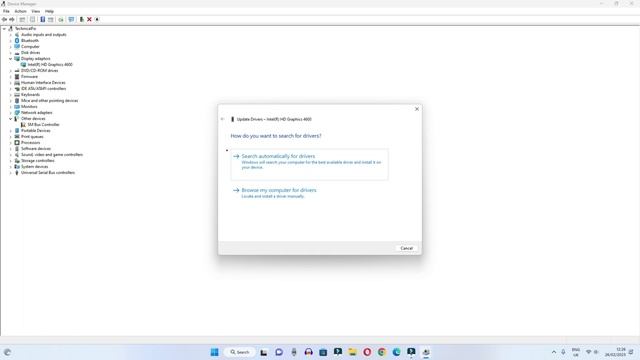Click the blue Help icon in the toolbar
The image size is (640, 360).
click(x=42, y=20)
